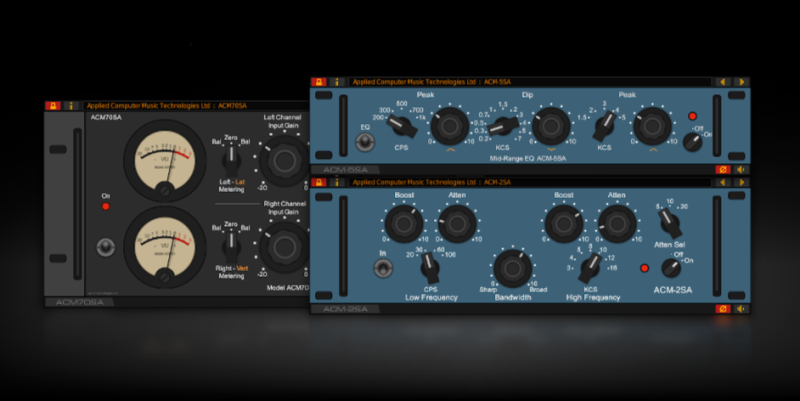This screenshot has height=401, width=800.
Task: Click the Right Channel Input Gain knob
Action: [x=284, y=247]
